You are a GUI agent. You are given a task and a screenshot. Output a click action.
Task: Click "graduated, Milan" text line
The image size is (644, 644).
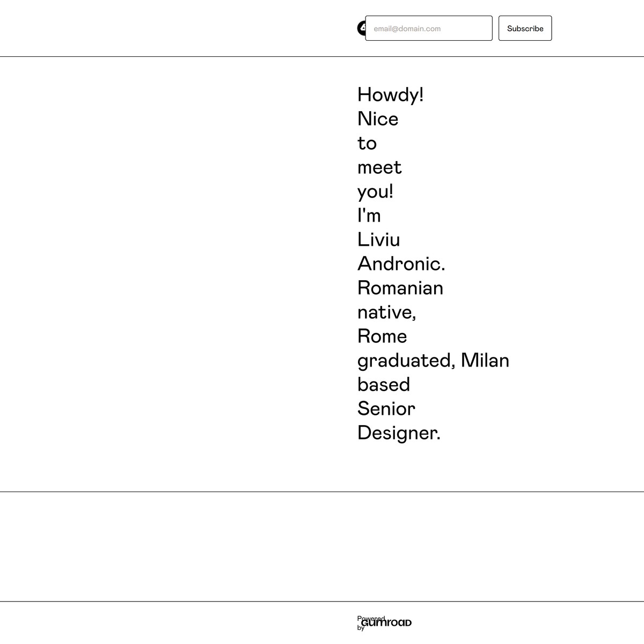[x=433, y=361]
